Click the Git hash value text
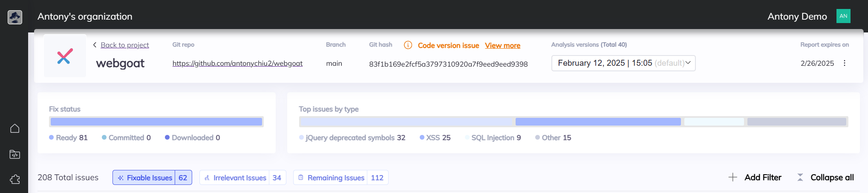This screenshot has height=193, width=868. (448, 64)
